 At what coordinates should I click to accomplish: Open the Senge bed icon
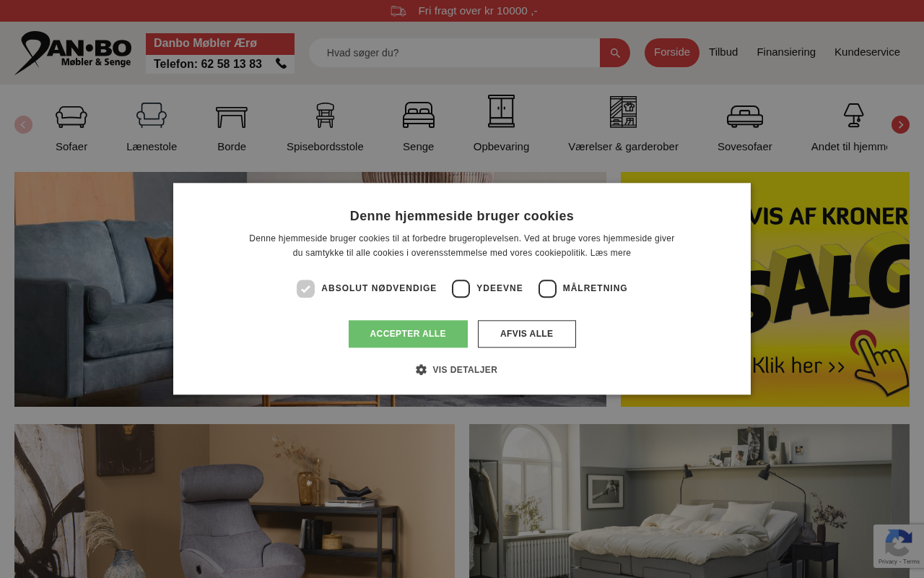click(419, 115)
